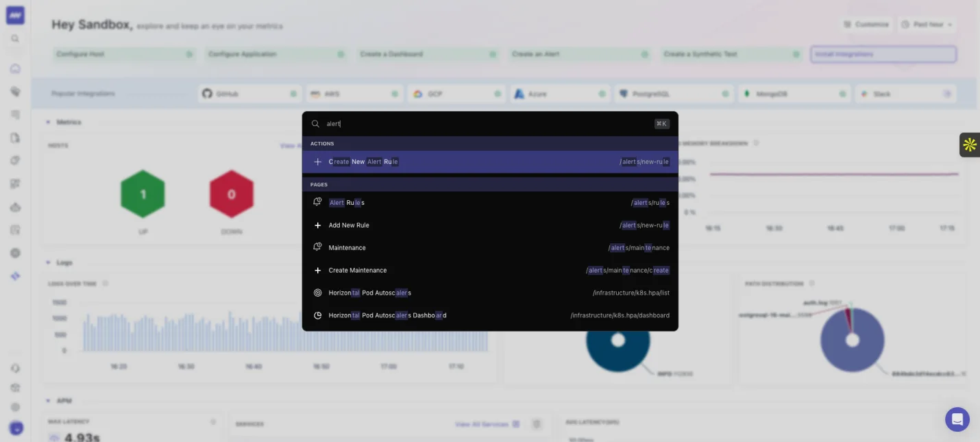Click the /alerts/maintenance/create path text
The height and width of the screenshot is (442, 980).
[x=628, y=271]
